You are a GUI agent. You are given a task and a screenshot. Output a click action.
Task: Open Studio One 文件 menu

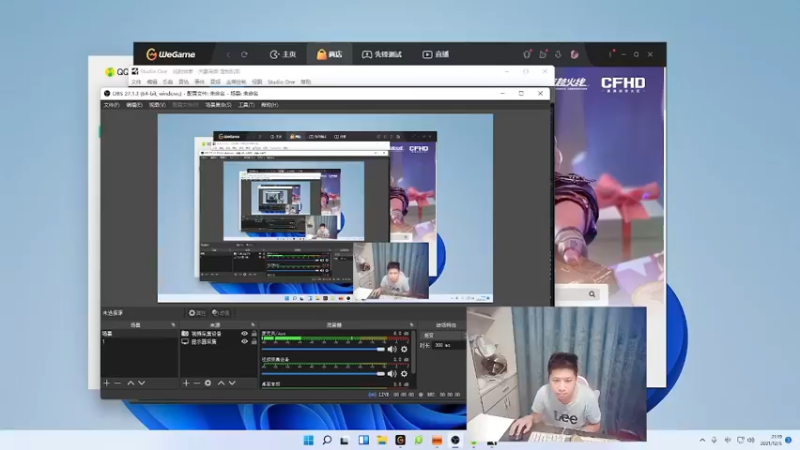[136, 82]
